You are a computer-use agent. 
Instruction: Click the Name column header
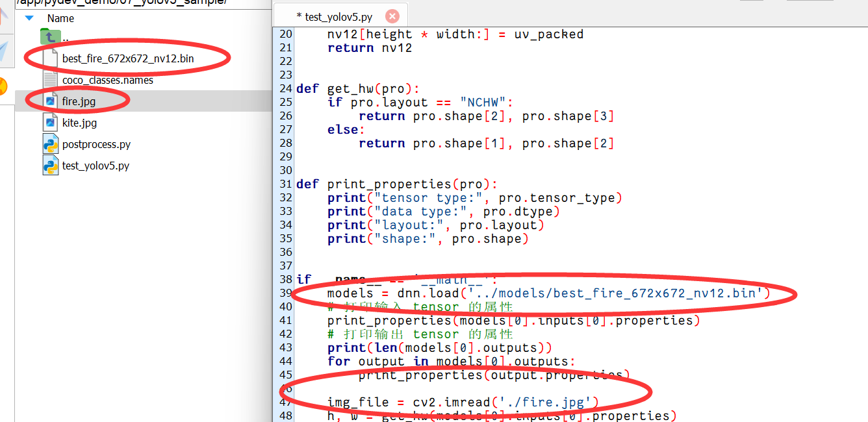[x=60, y=18]
